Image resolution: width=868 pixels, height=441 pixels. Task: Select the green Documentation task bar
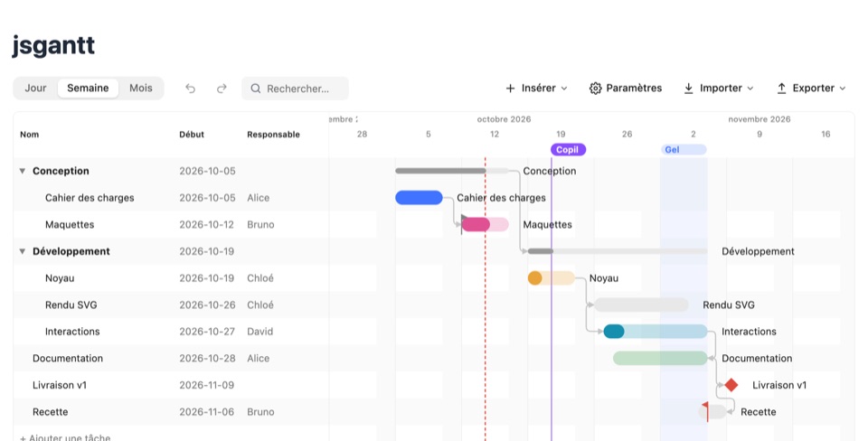(x=660, y=358)
